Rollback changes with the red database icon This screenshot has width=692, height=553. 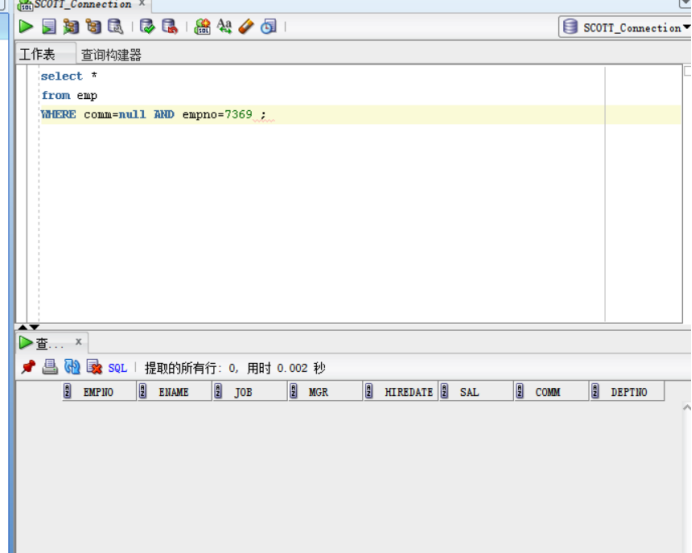click(x=169, y=27)
